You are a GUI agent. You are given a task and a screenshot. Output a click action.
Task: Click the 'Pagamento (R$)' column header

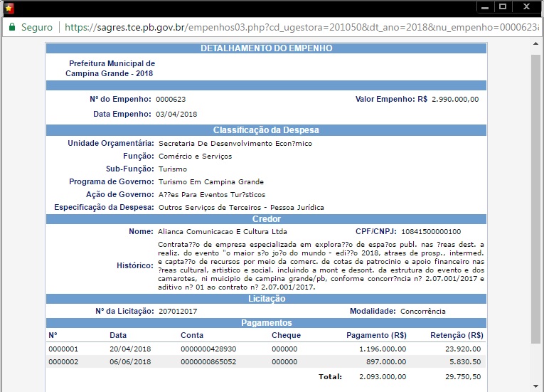pos(376,335)
